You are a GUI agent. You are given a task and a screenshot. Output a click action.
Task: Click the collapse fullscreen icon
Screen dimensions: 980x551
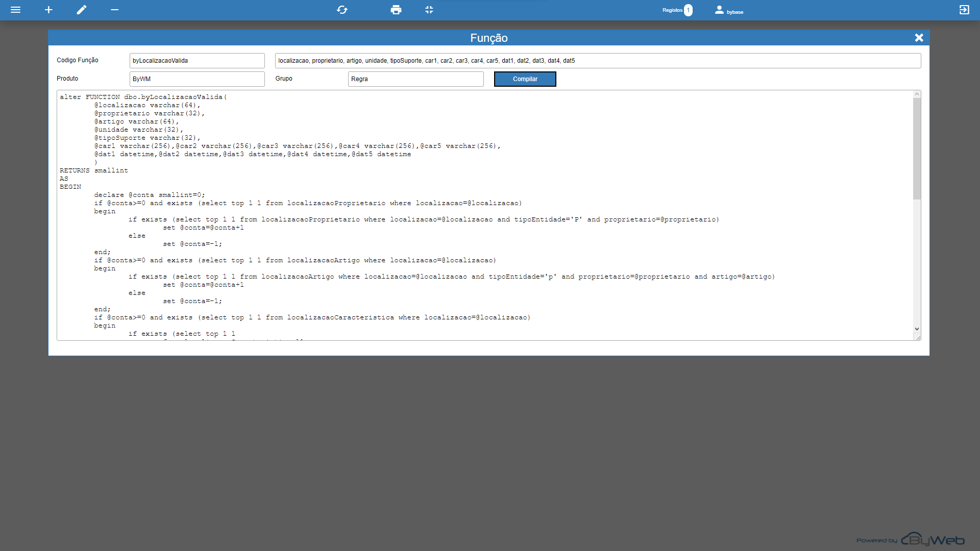429,10
